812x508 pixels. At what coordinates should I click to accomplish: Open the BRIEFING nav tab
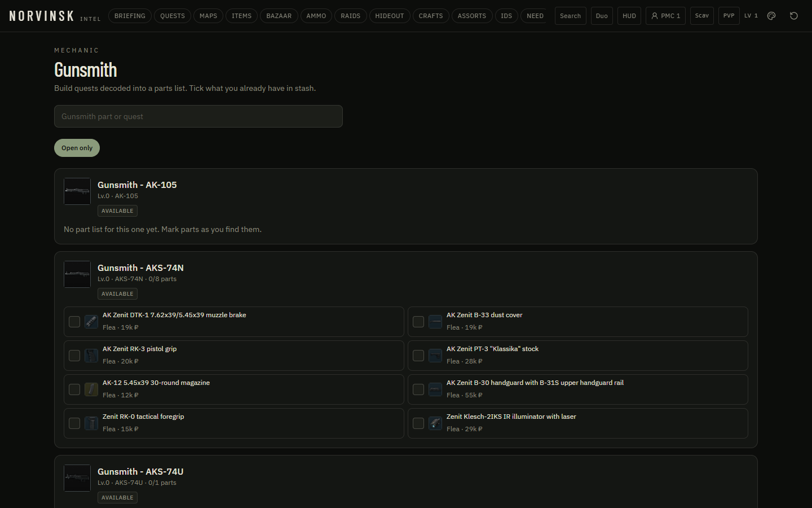point(130,16)
